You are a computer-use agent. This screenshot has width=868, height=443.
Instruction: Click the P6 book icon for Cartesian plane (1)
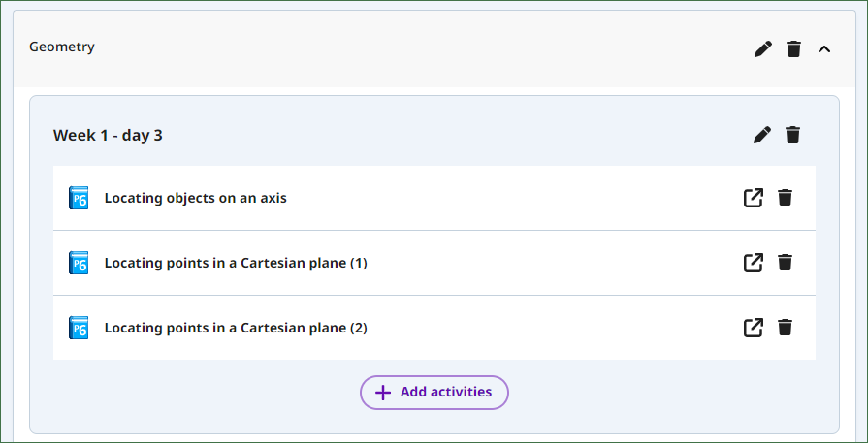pos(79,263)
